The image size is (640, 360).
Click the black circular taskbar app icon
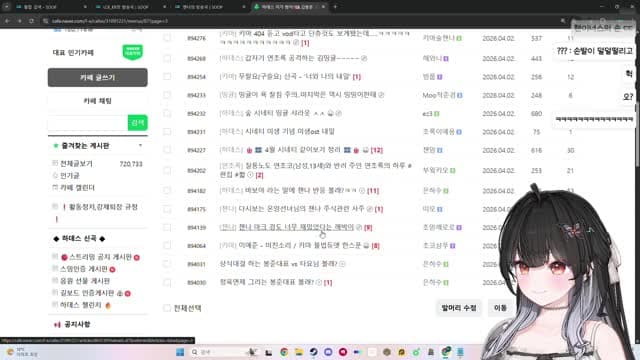313,352
